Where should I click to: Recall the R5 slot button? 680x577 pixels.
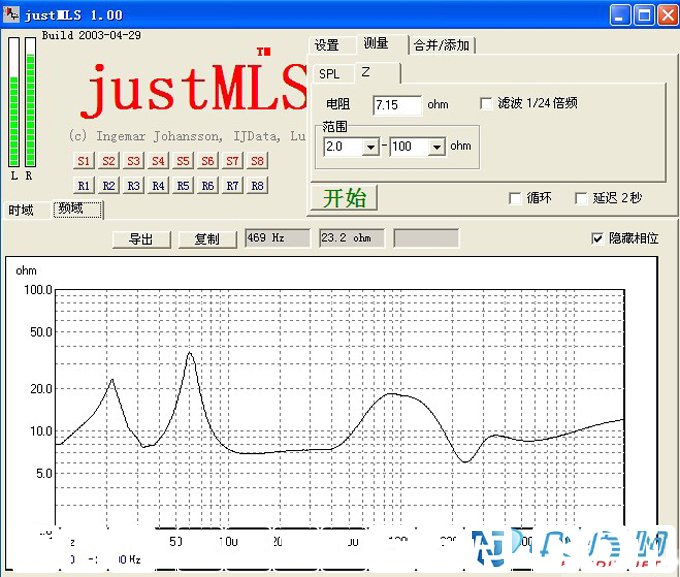click(x=183, y=186)
